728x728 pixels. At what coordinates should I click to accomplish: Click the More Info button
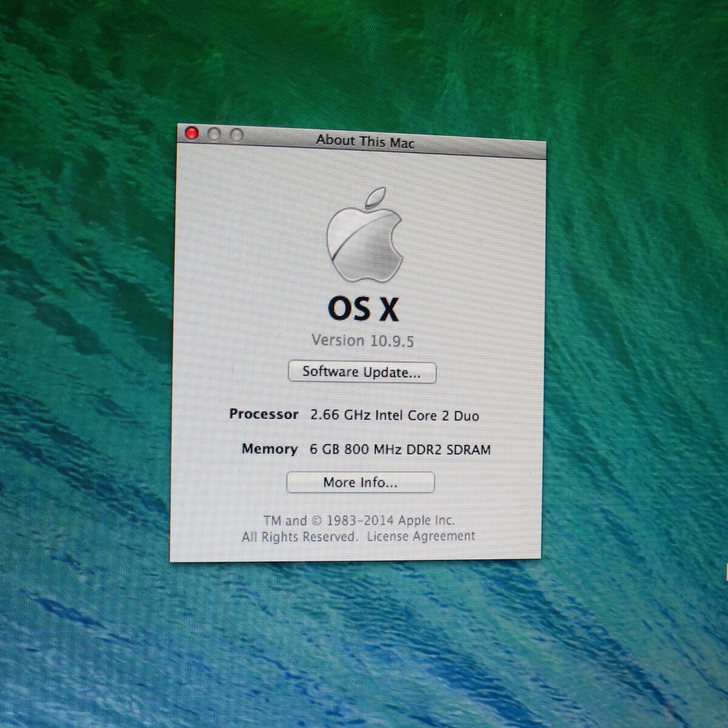click(360, 482)
